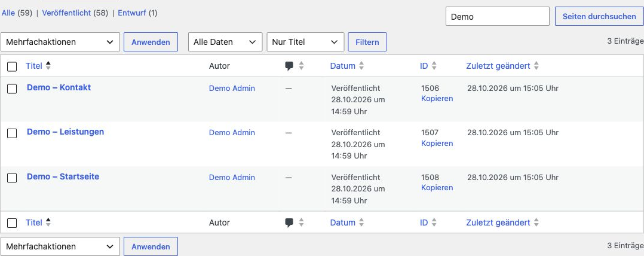Click the Zuletzt geändert footer link

[x=498, y=223]
